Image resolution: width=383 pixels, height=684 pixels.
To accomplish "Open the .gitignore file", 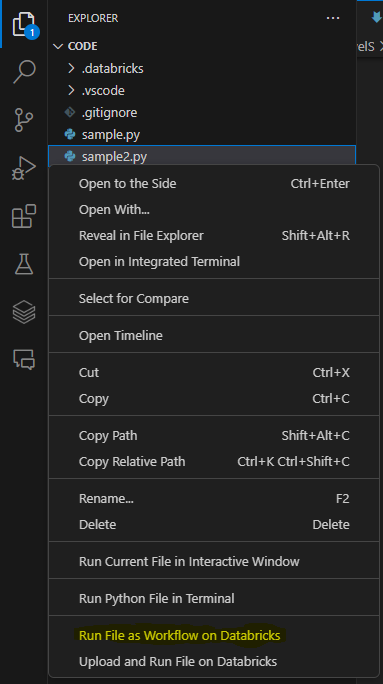I will click(202, 112).
